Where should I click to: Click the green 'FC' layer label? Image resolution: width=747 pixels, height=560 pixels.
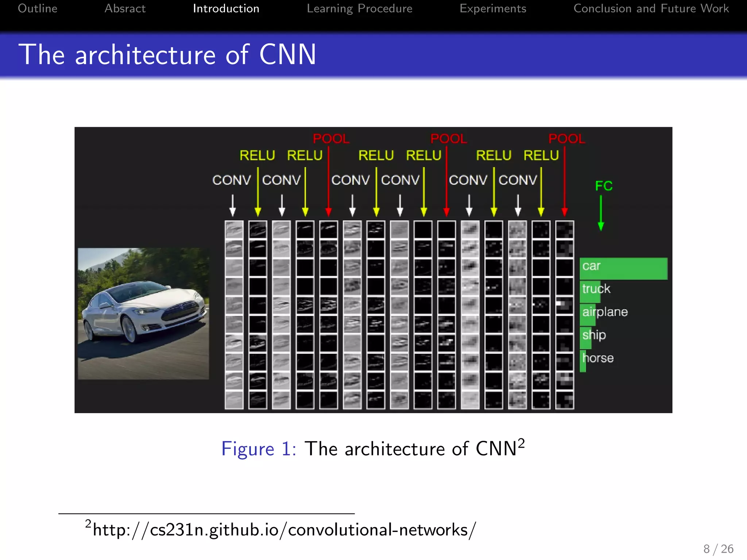click(x=604, y=186)
